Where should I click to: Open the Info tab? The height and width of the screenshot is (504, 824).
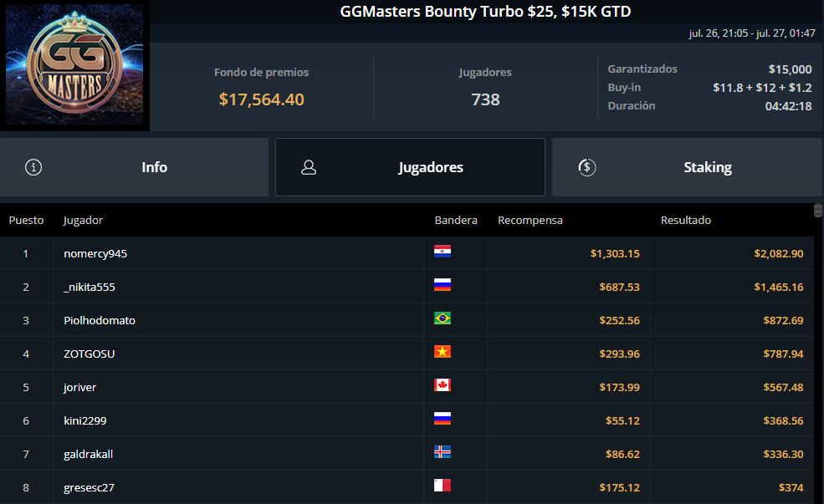click(x=134, y=167)
